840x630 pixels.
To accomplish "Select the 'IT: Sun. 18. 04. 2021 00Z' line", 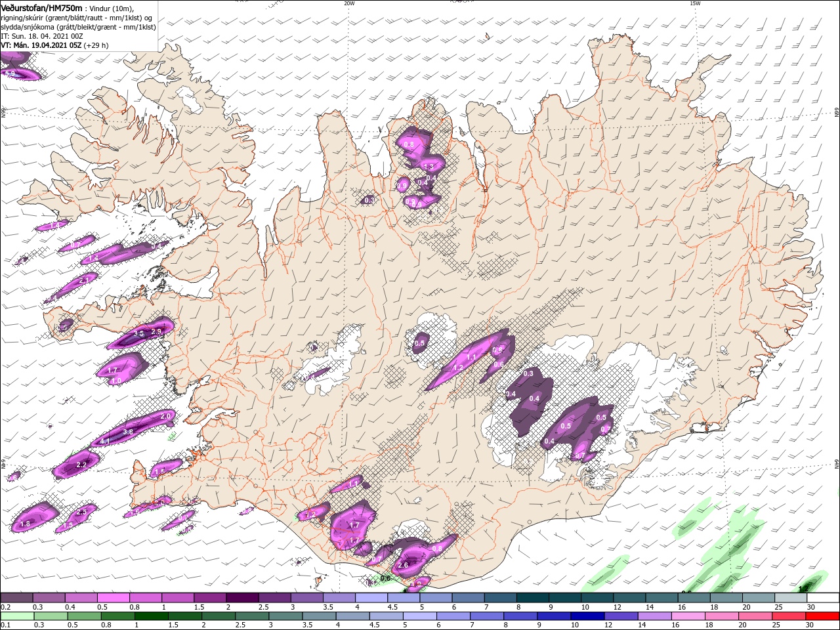I will [x=42, y=36].
